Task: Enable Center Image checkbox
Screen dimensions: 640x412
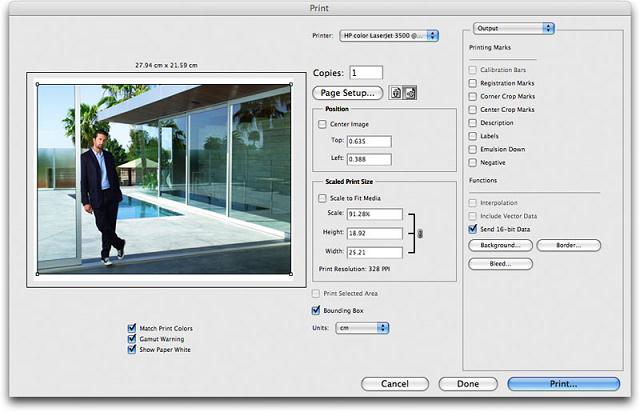Action: coord(322,124)
